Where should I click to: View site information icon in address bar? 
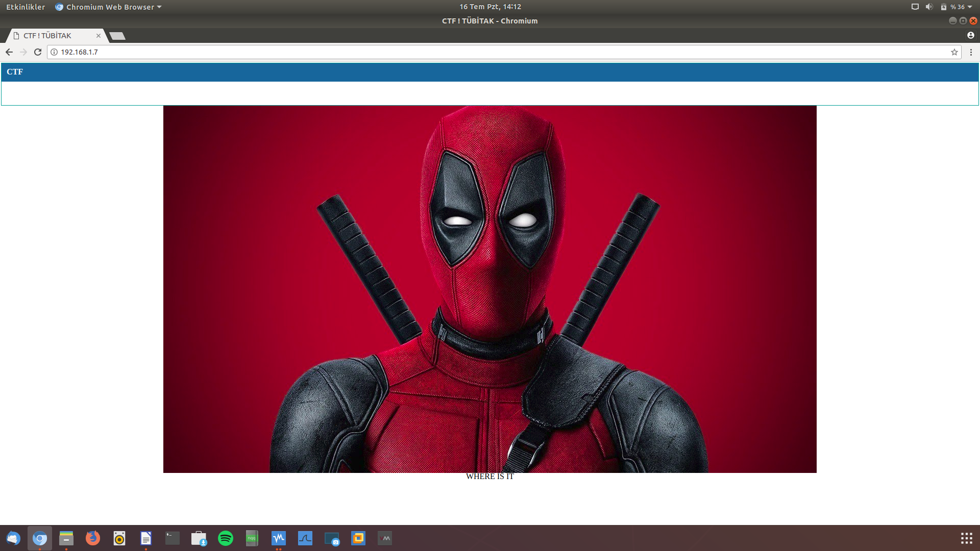(x=54, y=52)
